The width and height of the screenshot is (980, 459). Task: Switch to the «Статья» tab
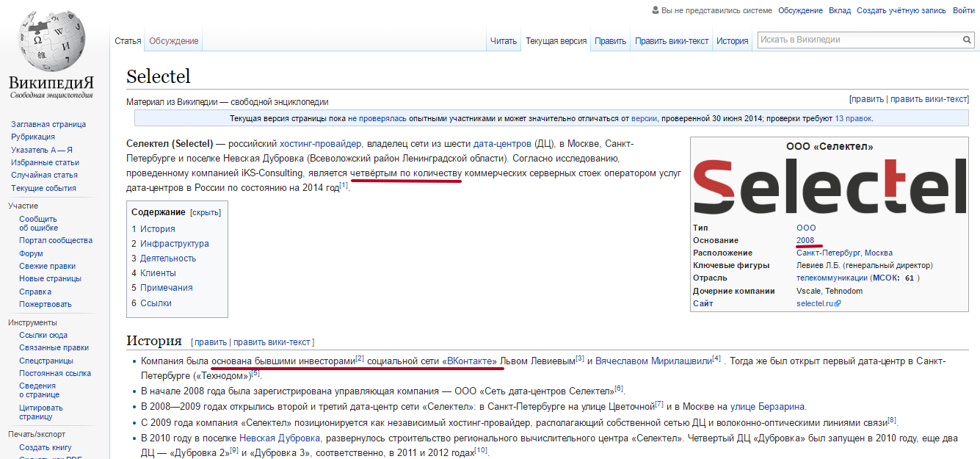(x=128, y=41)
